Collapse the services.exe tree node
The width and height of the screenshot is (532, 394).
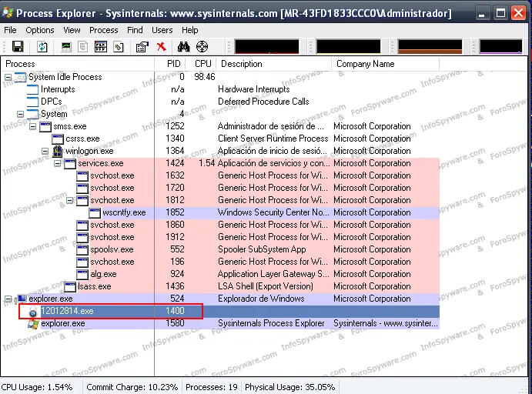57,163
